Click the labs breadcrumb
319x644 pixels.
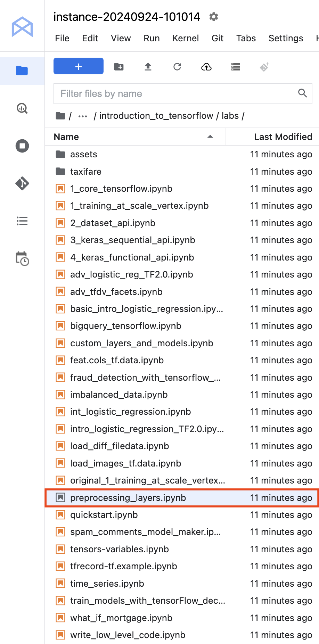pos(230,116)
